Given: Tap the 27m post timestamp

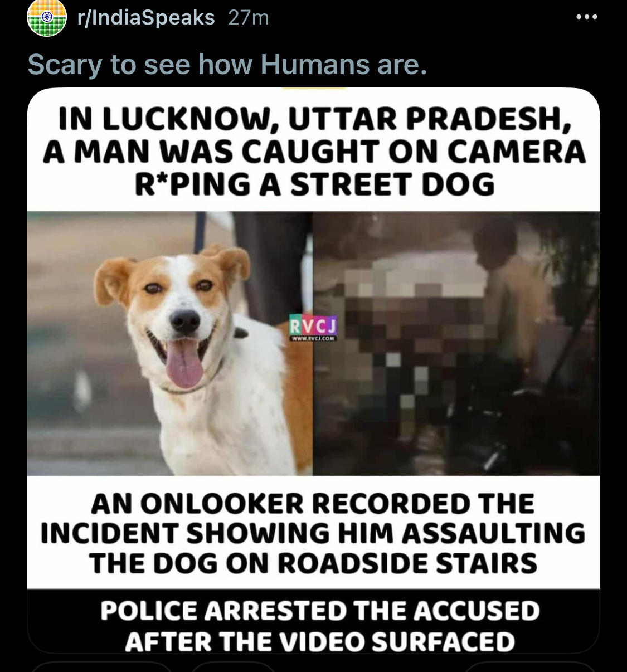Looking at the screenshot, I should pyautogui.click(x=249, y=18).
